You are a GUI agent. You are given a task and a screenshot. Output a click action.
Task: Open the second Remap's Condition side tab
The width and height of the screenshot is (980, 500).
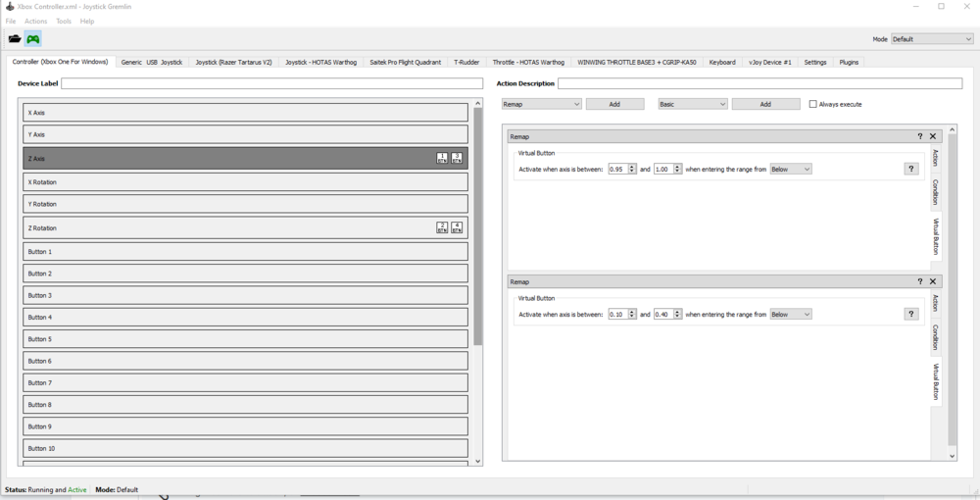coord(936,337)
